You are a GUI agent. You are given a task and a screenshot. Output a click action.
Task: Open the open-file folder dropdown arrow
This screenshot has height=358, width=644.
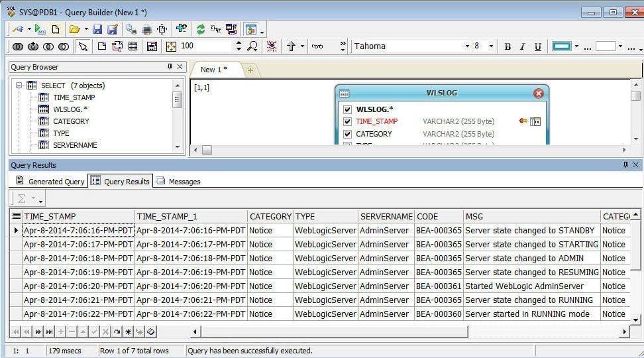(86, 29)
